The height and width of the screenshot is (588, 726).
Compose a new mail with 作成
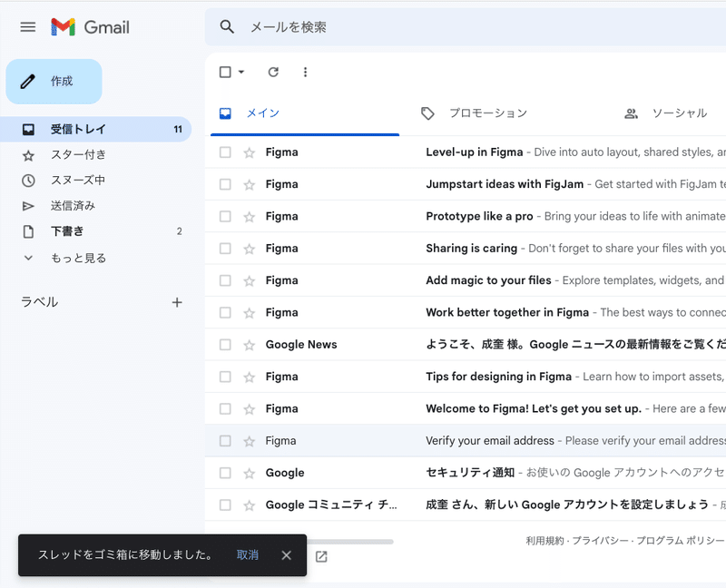tap(54, 82)
